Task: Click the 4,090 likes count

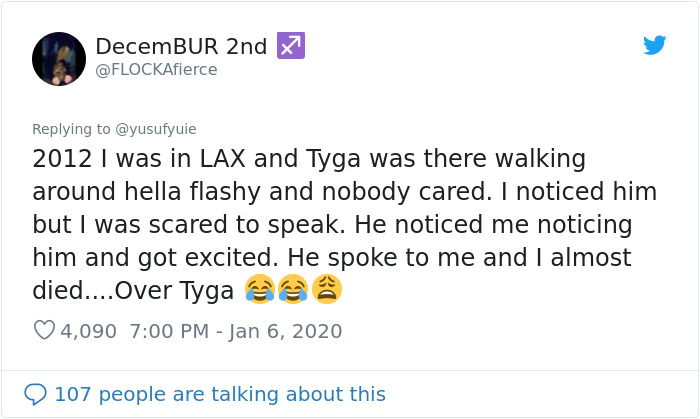Action: [x=89, y=331]
